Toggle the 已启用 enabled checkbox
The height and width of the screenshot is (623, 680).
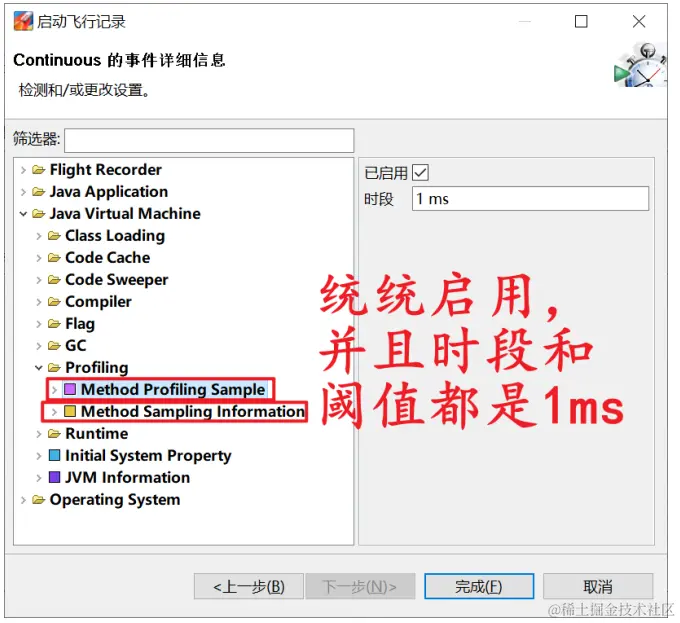click(420, 173)
